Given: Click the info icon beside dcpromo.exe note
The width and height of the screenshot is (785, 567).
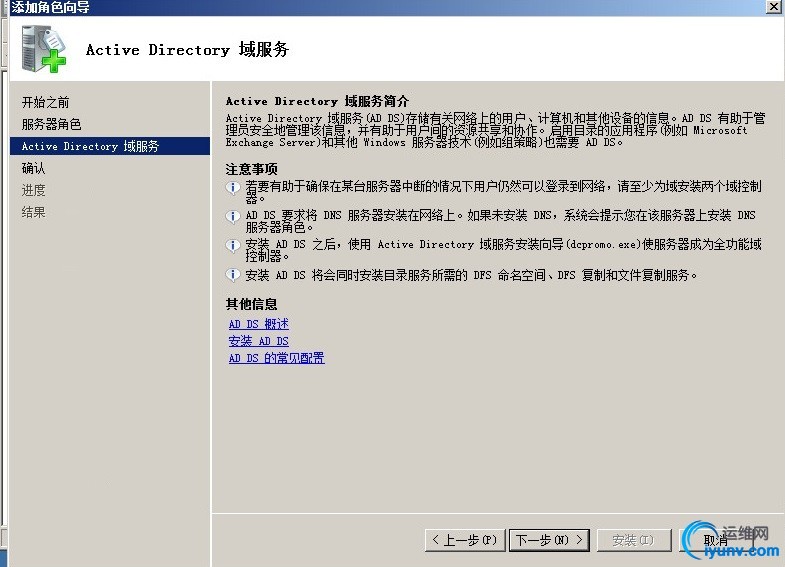Looking at the screenshot, I should point(232,245).
